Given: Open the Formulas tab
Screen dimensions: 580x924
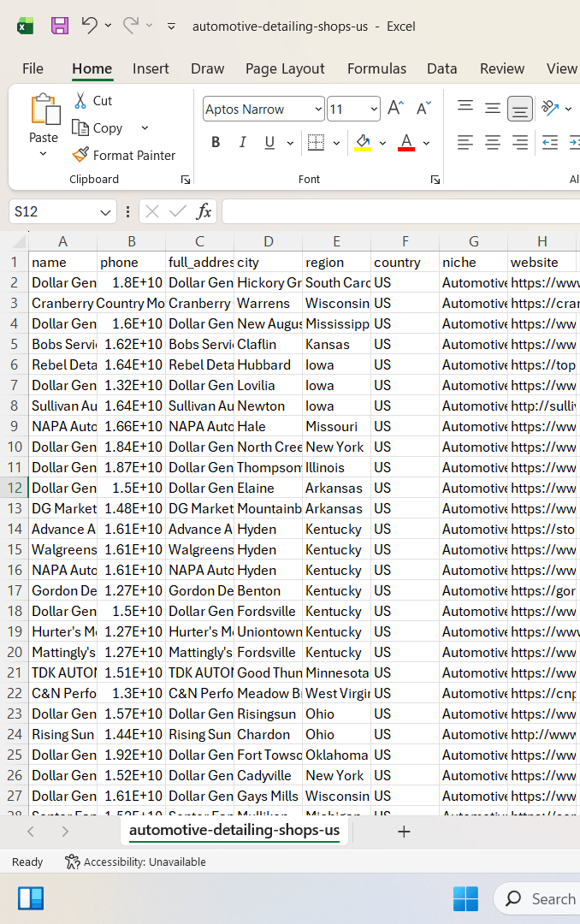Looking at the screenshot, I should coord(376,68).
